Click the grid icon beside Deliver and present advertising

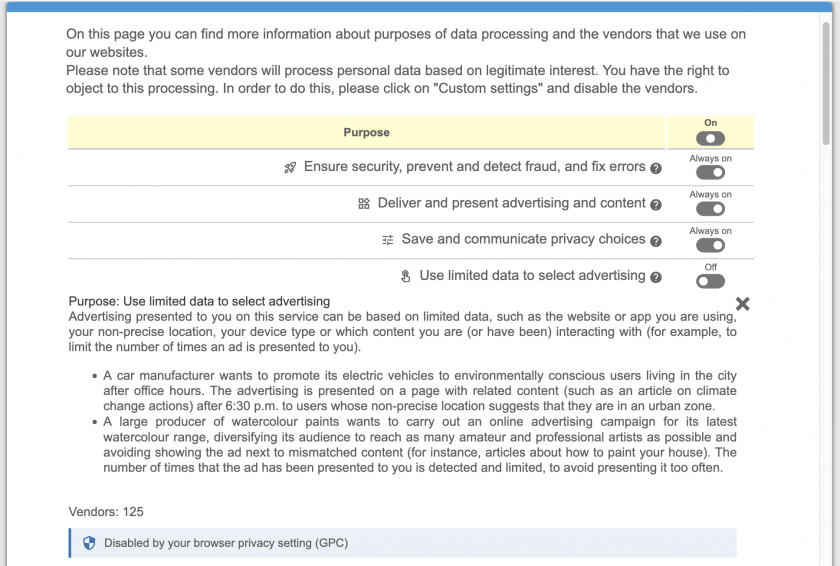(x=364, y=204)
